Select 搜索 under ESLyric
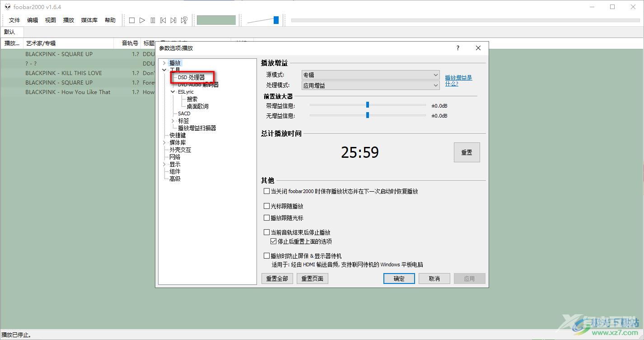The image size is (644, 340). [192, 99]
